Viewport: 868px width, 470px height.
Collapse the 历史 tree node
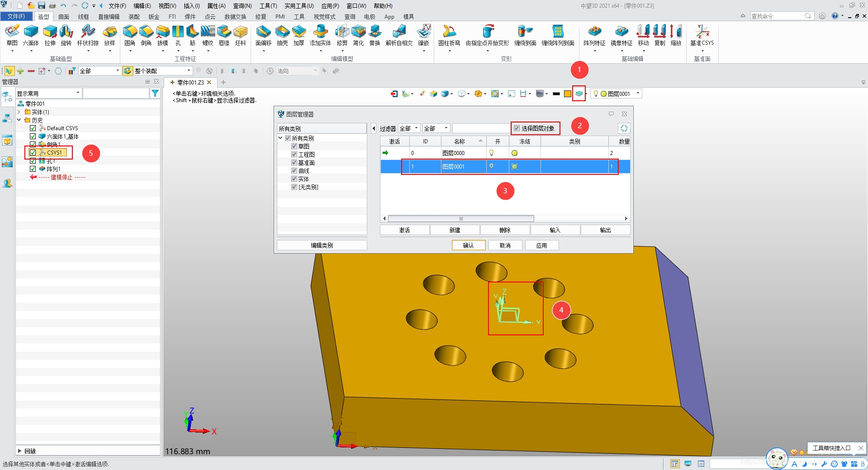19,120
